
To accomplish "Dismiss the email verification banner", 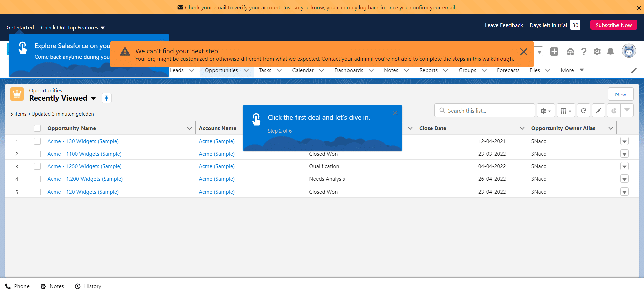I will coord(639,8).
